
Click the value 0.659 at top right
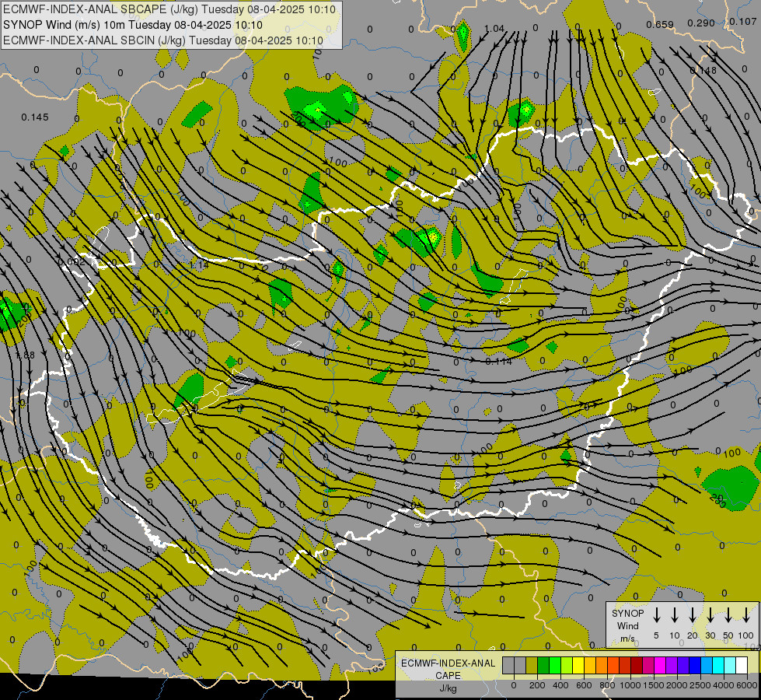660,24
